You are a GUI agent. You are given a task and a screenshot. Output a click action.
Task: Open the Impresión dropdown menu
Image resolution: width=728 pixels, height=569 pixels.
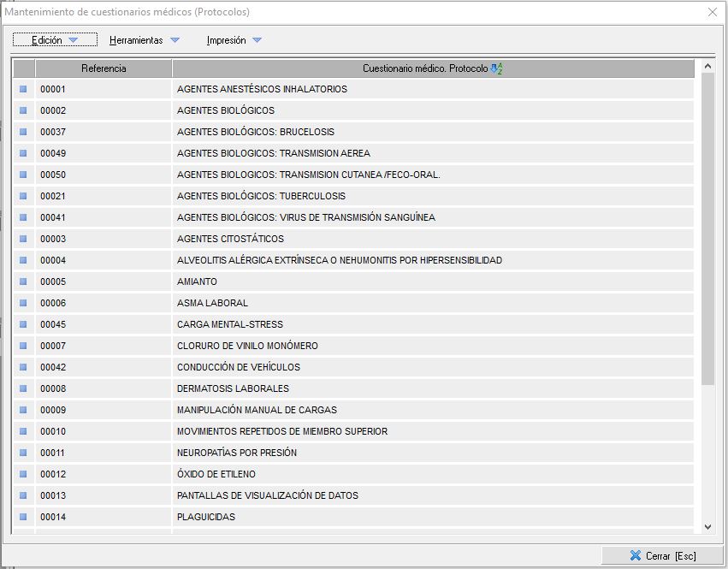pyautogui.click(x=234, y=40)
